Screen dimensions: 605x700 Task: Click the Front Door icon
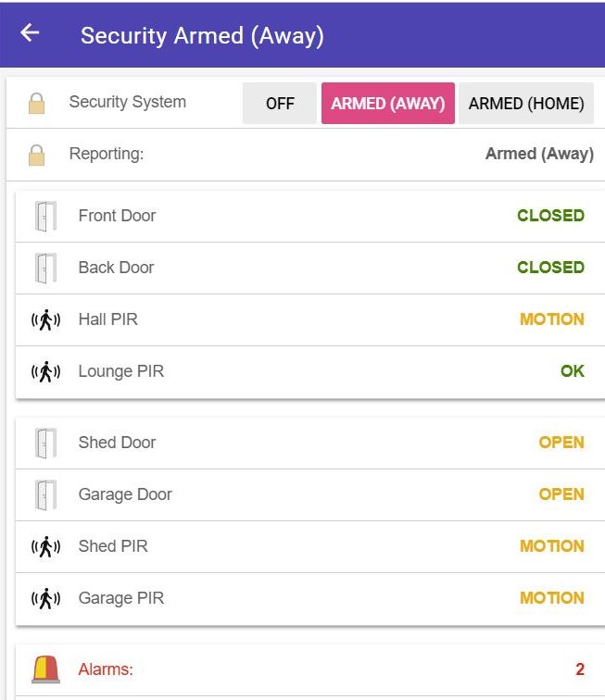[x=45, y=216]
